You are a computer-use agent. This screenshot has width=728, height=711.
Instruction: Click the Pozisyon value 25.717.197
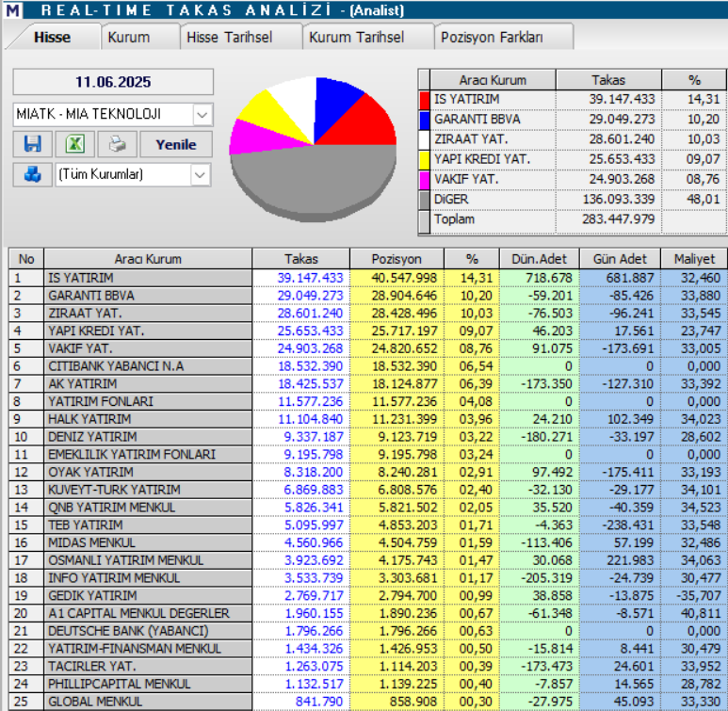404,331
